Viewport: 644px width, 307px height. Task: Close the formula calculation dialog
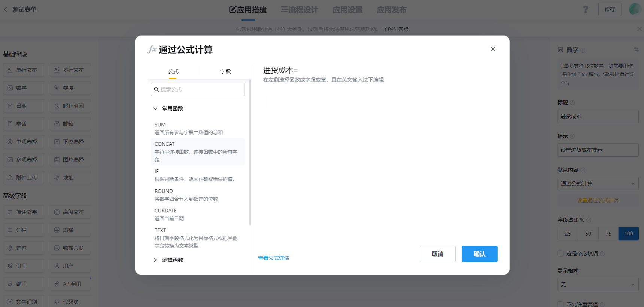493,49
